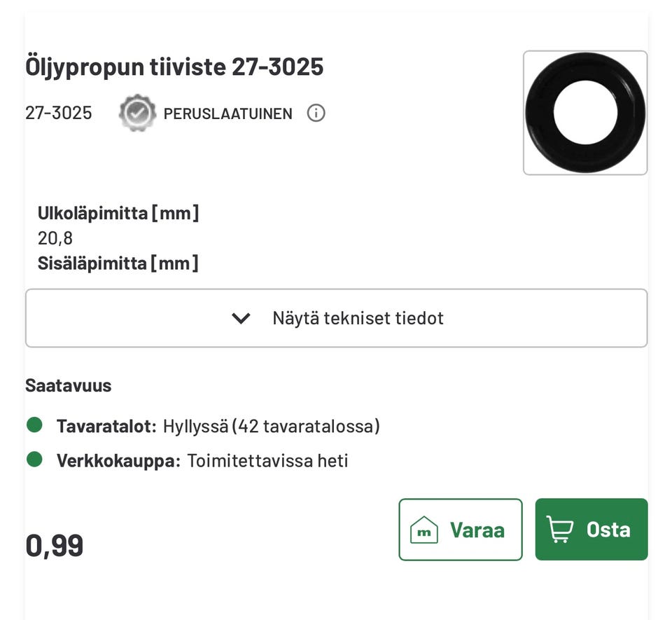Click the shopping cart icon in Osta
This screenshot has width=672, height=620.
(x=559, y=530)
